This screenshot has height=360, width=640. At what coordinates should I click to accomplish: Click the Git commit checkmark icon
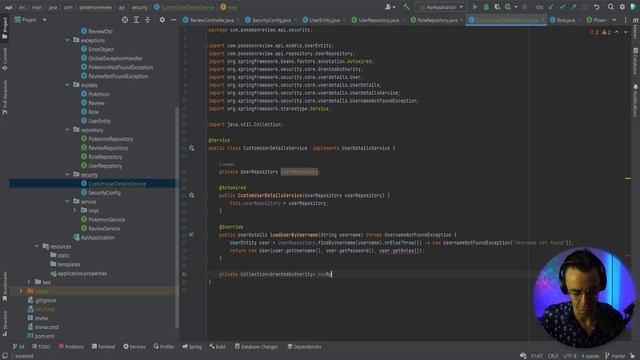click(x=562, y=7)
